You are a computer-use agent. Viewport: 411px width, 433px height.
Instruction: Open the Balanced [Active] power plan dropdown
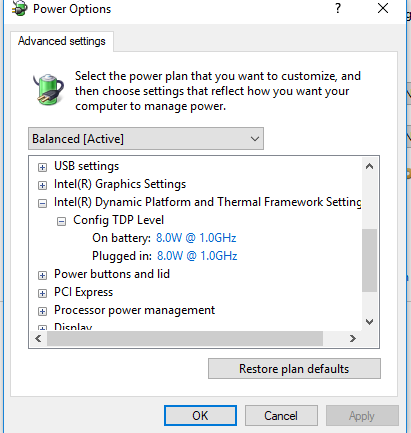(146, 138)
